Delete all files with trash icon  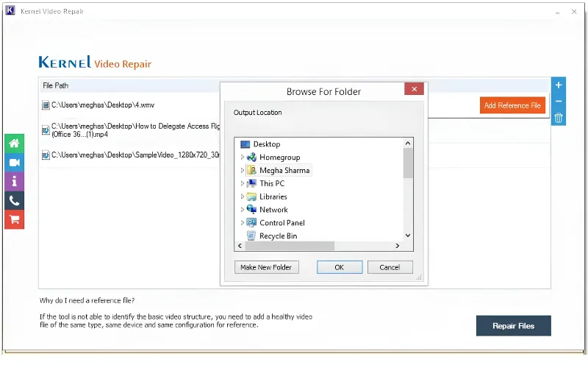pos(559,118)
